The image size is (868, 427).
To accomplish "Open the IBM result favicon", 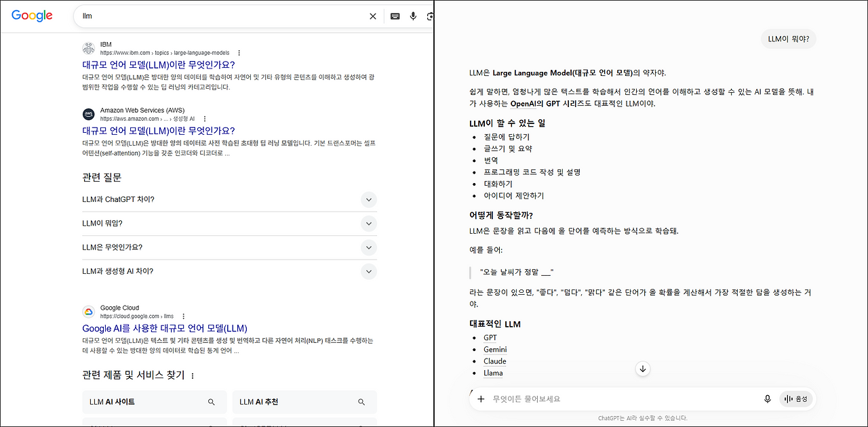I will point(89,48).
